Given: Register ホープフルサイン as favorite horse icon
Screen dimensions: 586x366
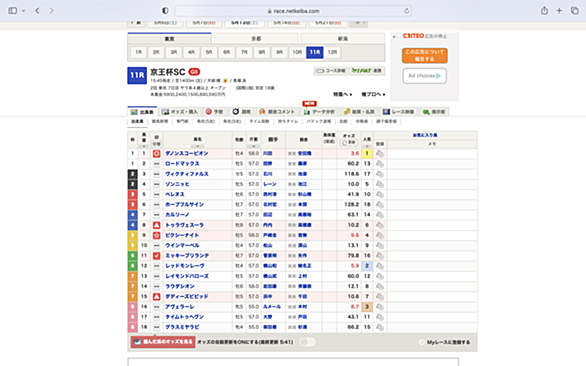Looking at the screenshot, I should [380, 204].
